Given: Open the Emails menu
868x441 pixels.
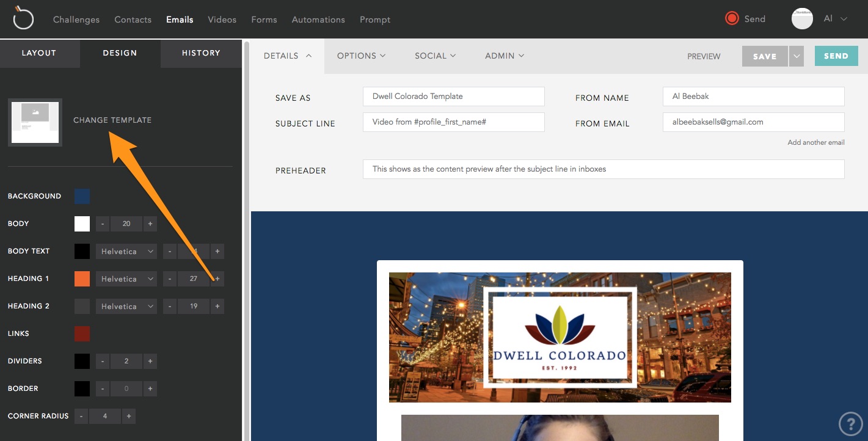Looking at the screenshot, I should tap(180, 20).
